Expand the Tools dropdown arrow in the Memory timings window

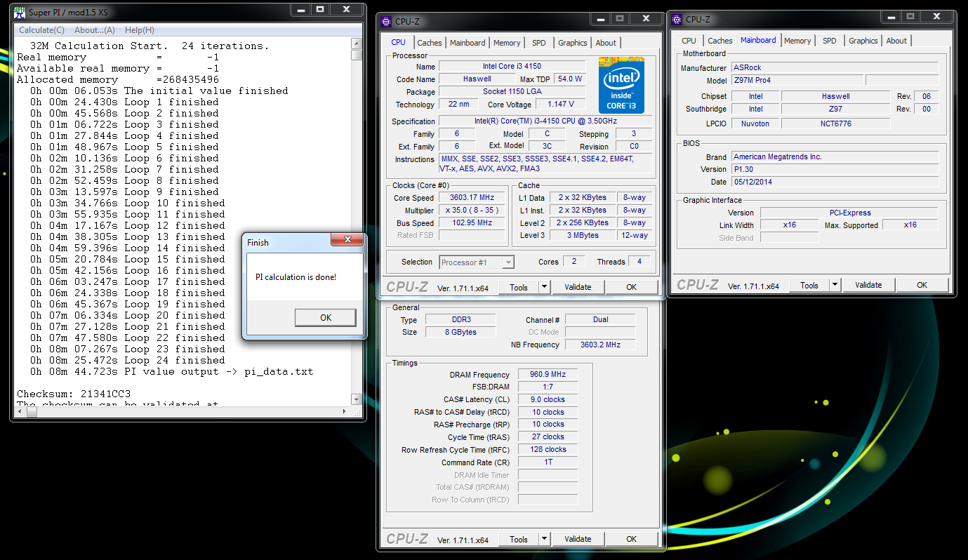544,539
